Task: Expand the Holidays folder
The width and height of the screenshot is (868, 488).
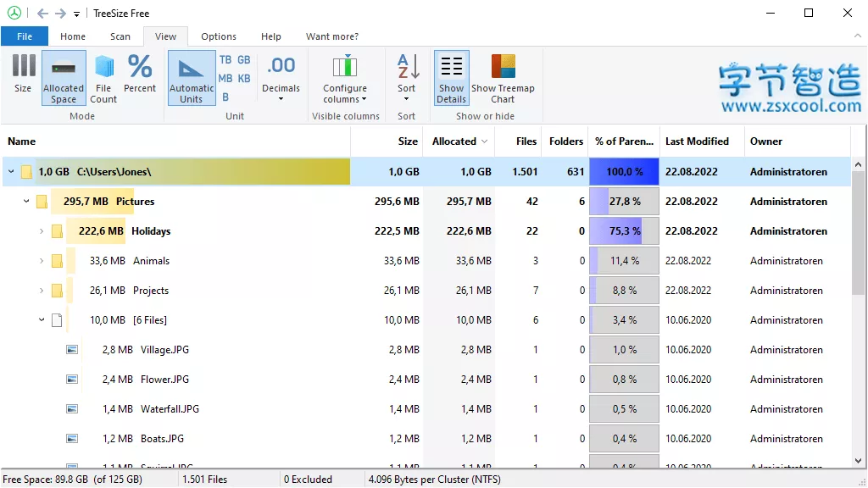Action: point(42,231)
